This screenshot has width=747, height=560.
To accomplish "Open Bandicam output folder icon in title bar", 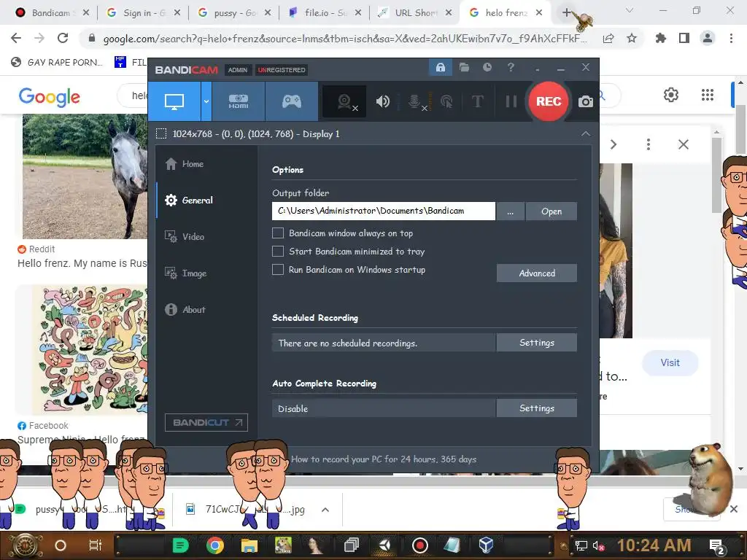I will click(x=464, y=68).
